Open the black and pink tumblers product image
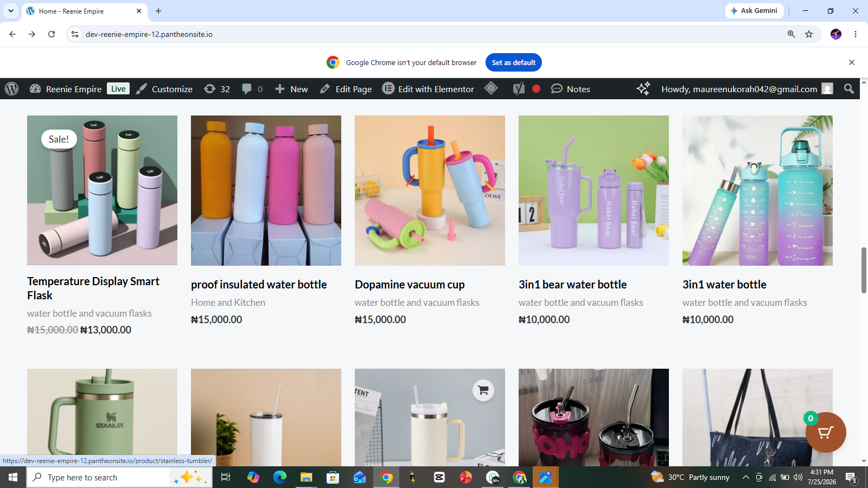This screenshot has height=488, width=868. (x=593, y=418)
